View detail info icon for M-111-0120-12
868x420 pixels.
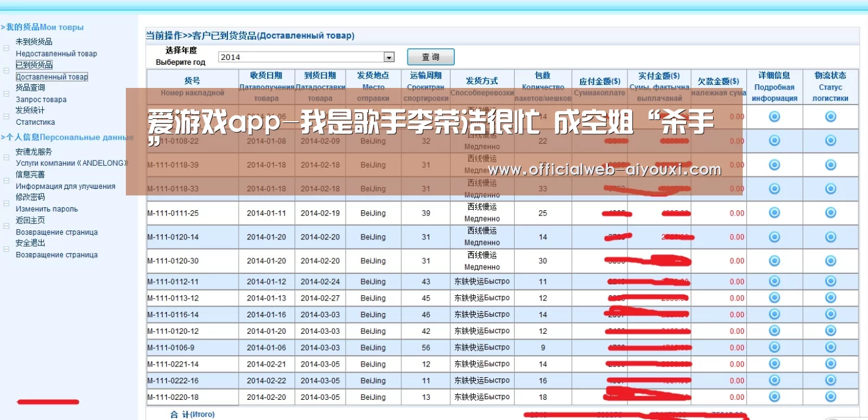[x=774, y=331]
